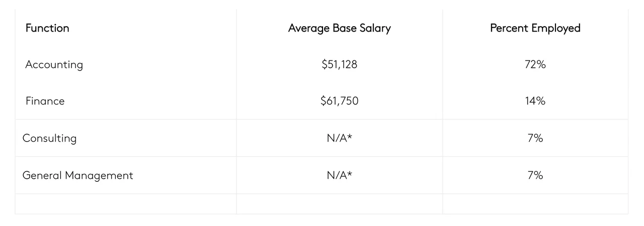Select the N/A* salary for Consulting

pos(339,138)
